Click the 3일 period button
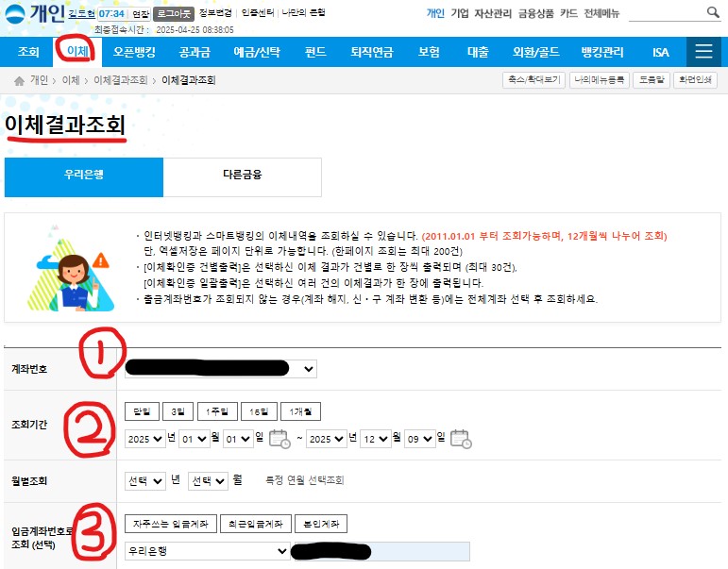This screenshot has width=728, height=569. tap(178, 411)
